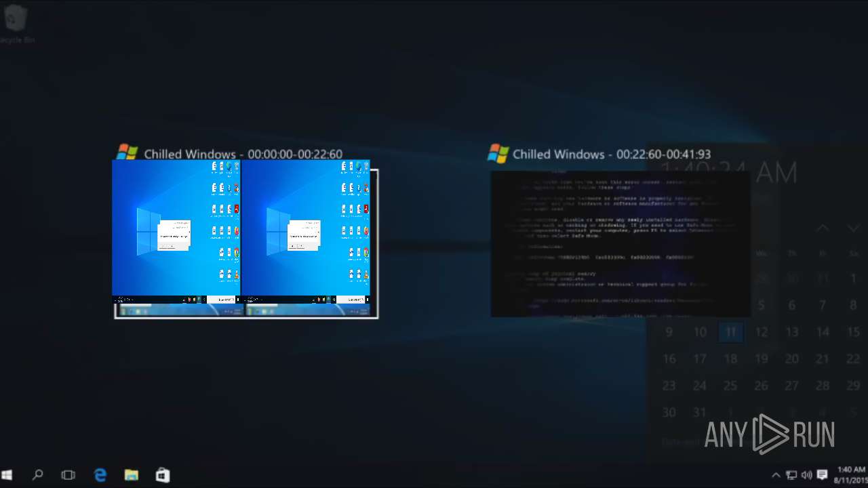Select Chilled Windows 00:22:60-00:41:93 thumbnail
868x488 pixels.
[620, 244]
